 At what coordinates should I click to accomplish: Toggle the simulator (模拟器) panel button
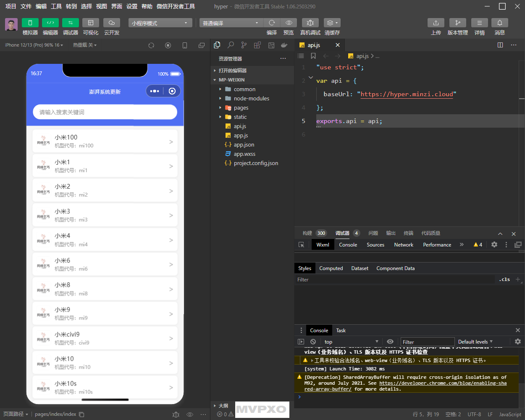tap(30, 23)
